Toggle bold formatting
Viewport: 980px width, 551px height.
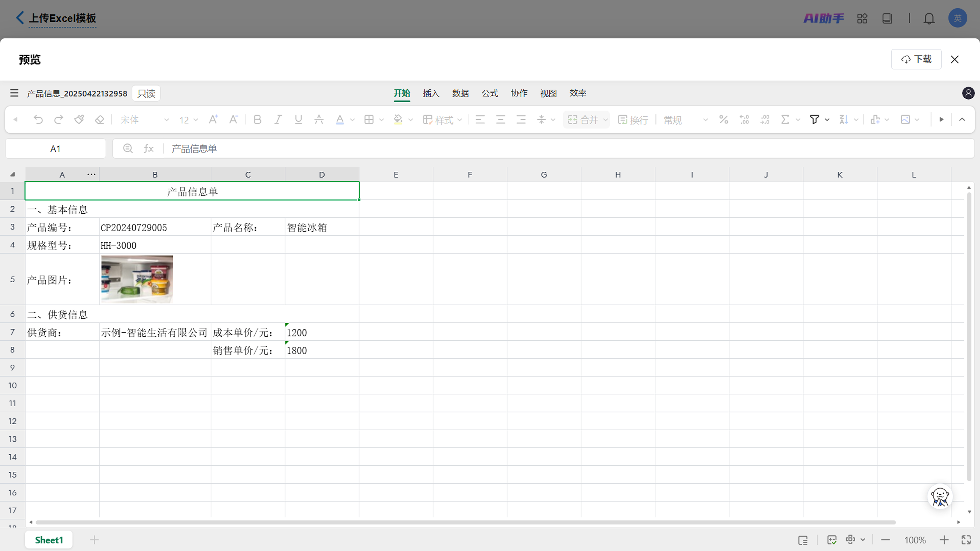(x=258, y=120)
